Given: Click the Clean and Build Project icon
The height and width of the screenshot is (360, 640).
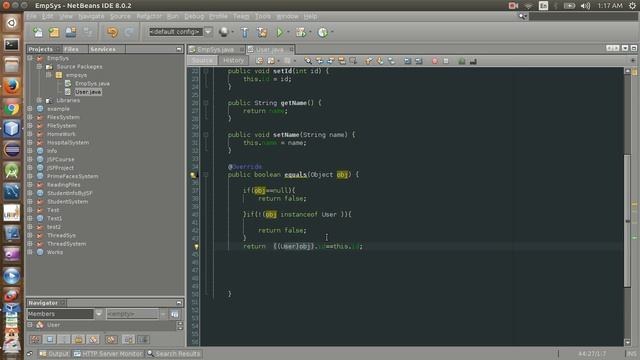Looking at the screenshot, I should 262,32.
